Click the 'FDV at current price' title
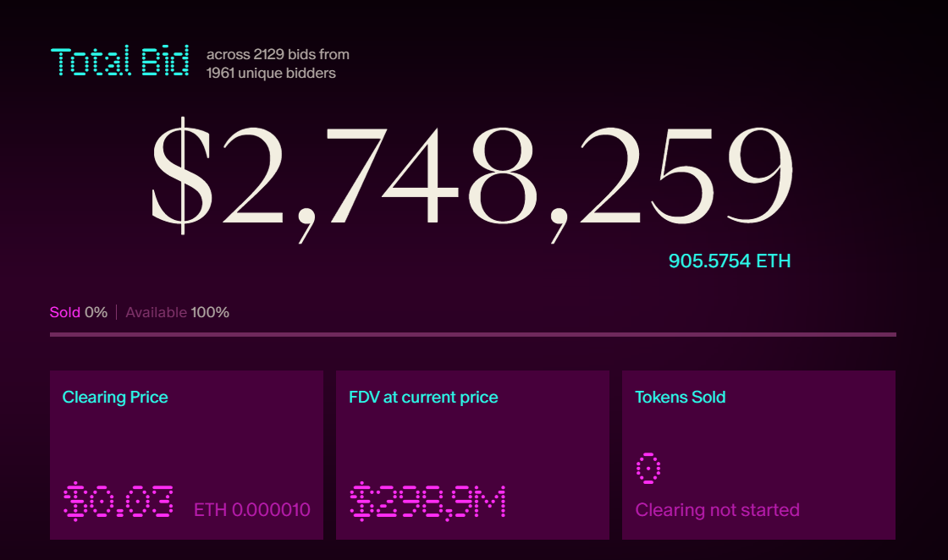The image size is (948, 560). [x=423, y=397]
